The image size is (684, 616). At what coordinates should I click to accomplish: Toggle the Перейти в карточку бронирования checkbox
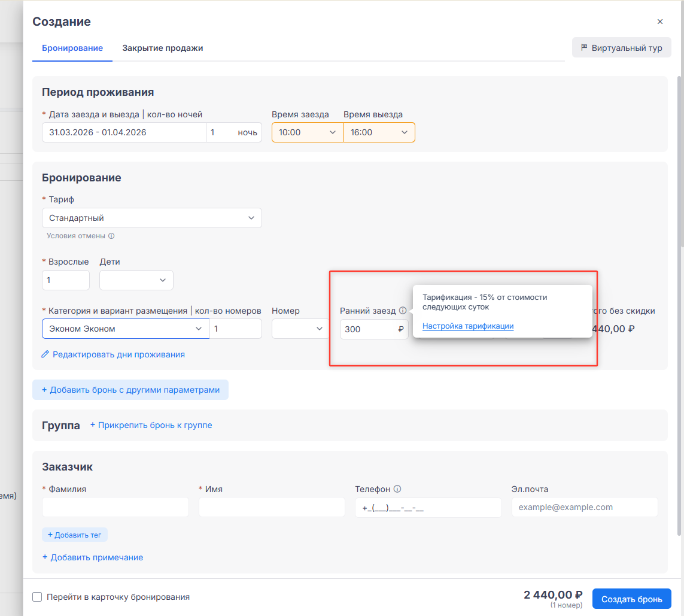coord(37,597)
